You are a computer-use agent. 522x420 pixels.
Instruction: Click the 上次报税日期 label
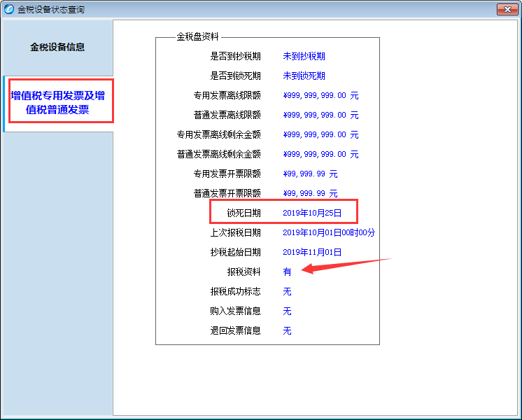235,233
